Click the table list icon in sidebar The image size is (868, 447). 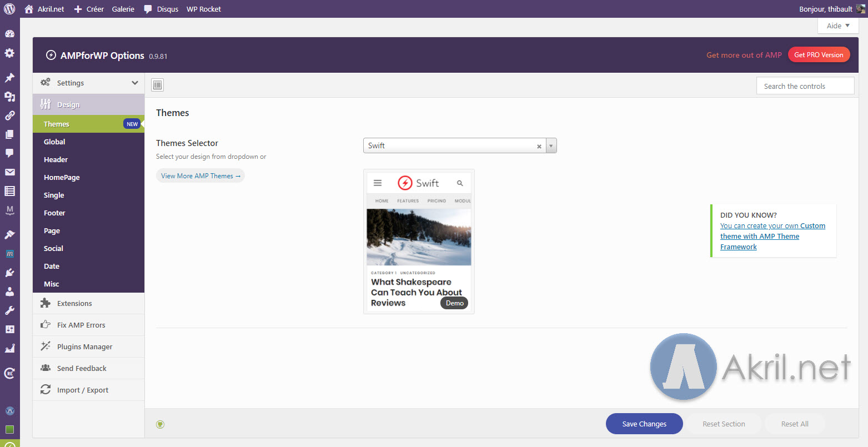coord(9,191)
